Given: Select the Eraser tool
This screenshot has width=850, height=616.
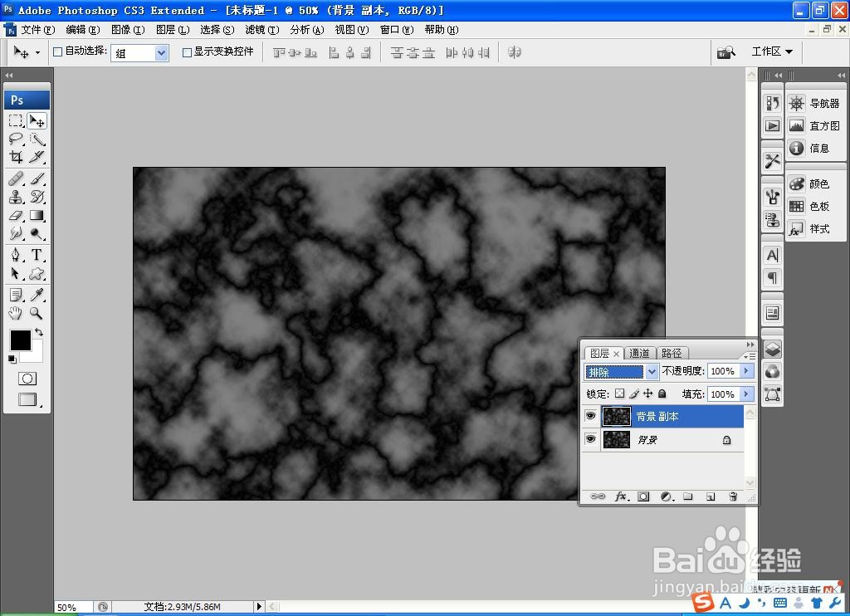Looking at the screenshot, I should pos(16,215).
